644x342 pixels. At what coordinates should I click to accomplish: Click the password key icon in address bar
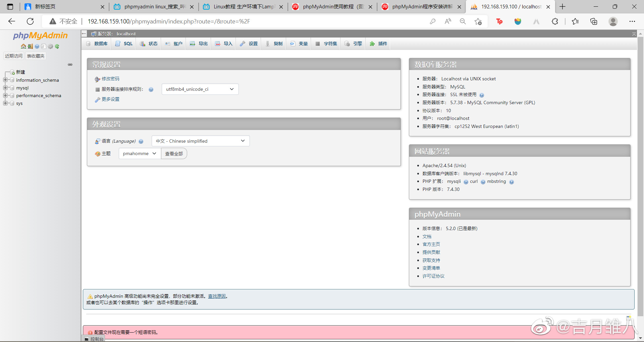433,21
